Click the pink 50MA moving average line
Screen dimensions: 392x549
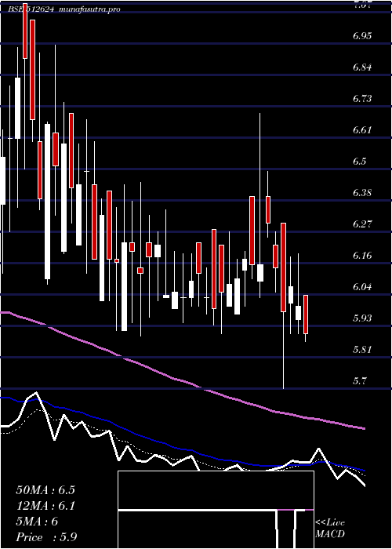pyautogui.click(x=182, y=381)
